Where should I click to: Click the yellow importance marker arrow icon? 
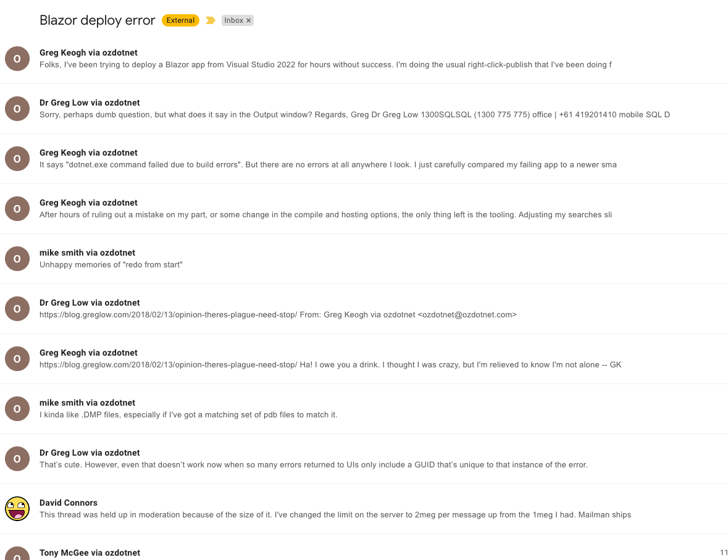211,20
